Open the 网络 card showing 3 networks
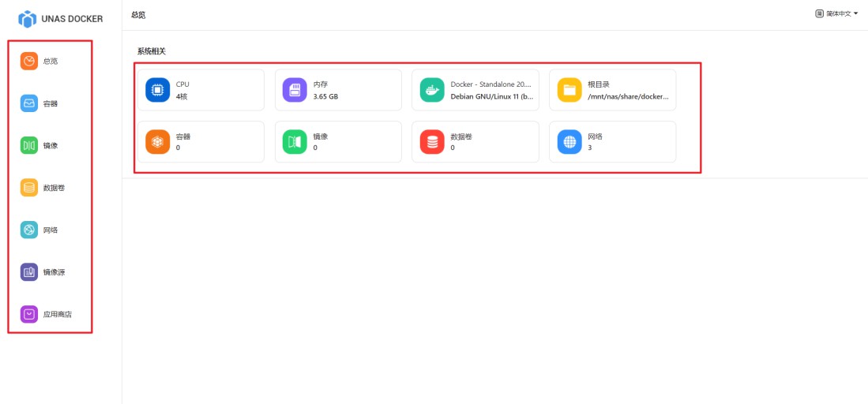This screenshot has height=404, width=868. [x=612, y=142]
